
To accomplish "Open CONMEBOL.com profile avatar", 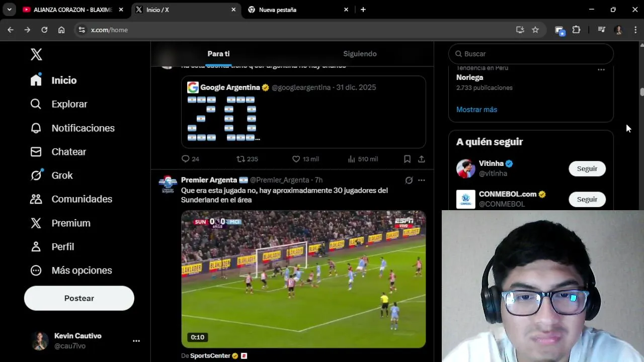I will click(x=466, y=199).
